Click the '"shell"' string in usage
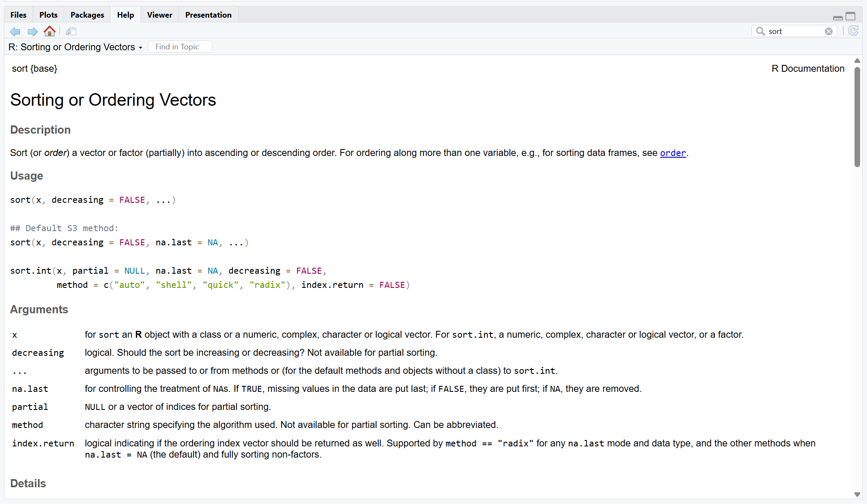Image resolution: width=867 pixels, height=504 pixels. tap(174, 285)
